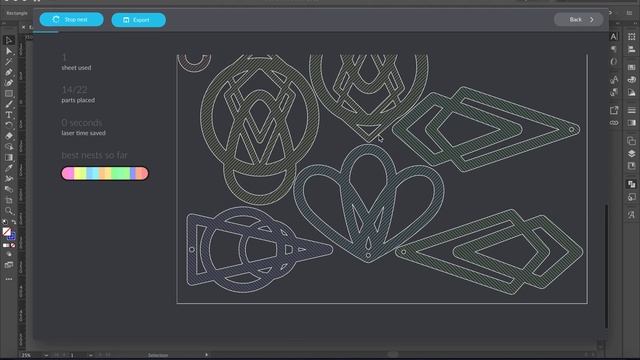
Task: Click the Export button
Action: 138,20
